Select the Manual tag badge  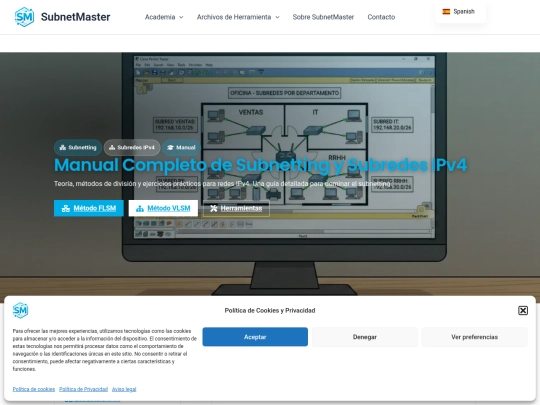(181, 147)
